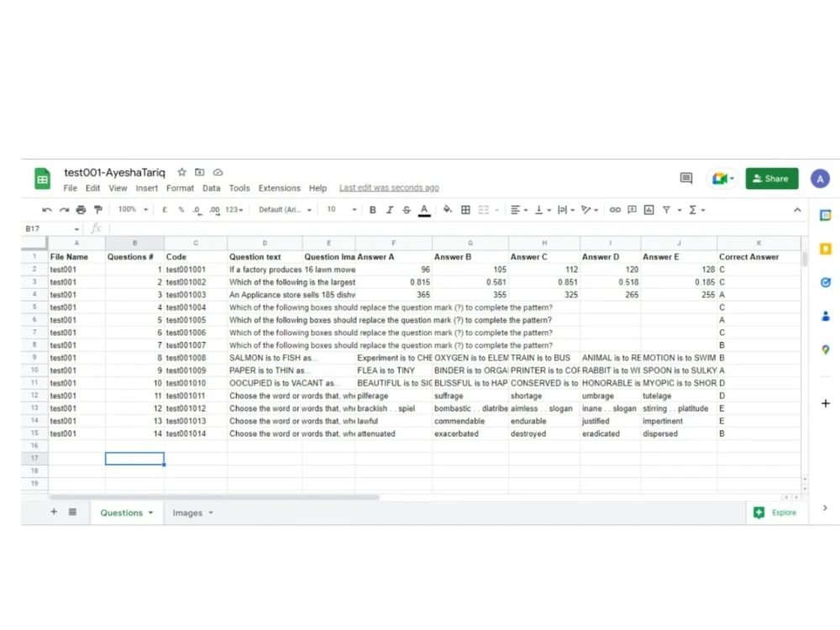Click Last edit was seconds ago link
Viewport: 840px width, 630px height.
pos(389,188)
